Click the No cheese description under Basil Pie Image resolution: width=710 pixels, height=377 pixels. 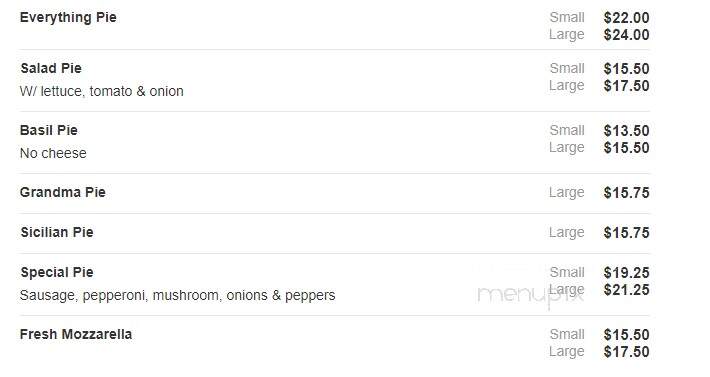[x=53, y=153]
